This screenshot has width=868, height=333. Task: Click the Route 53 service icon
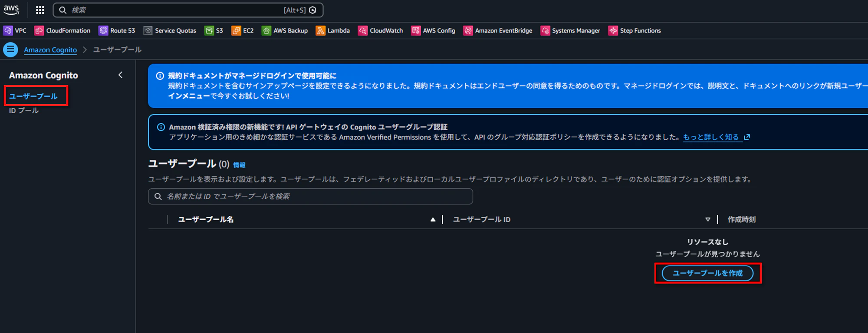(103, 30)
